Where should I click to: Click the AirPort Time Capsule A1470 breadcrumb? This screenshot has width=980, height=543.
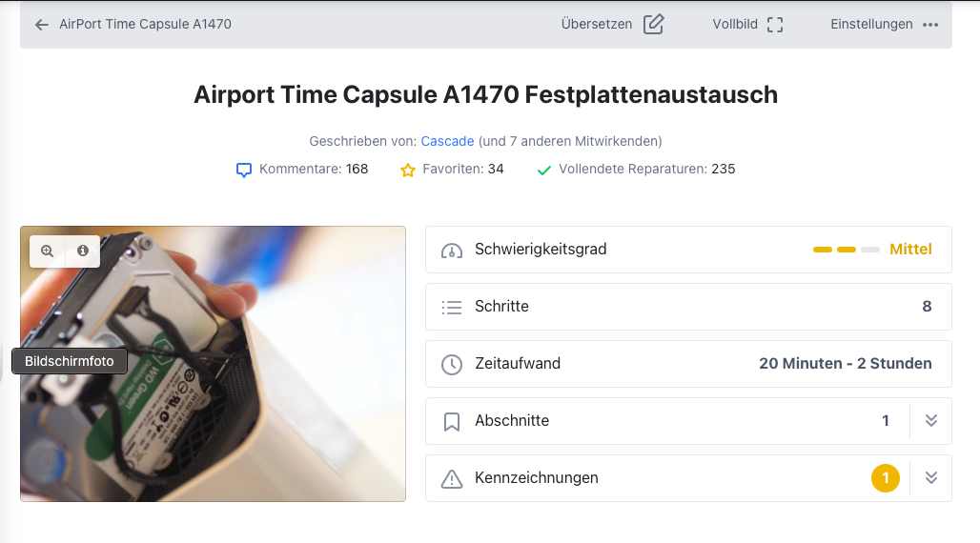[x=145, y=25]
